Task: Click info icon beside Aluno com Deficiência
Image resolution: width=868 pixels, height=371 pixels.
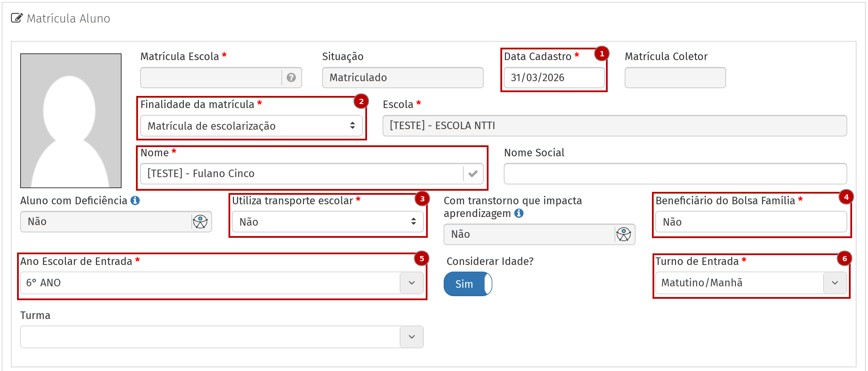Action: pos(135,201)
